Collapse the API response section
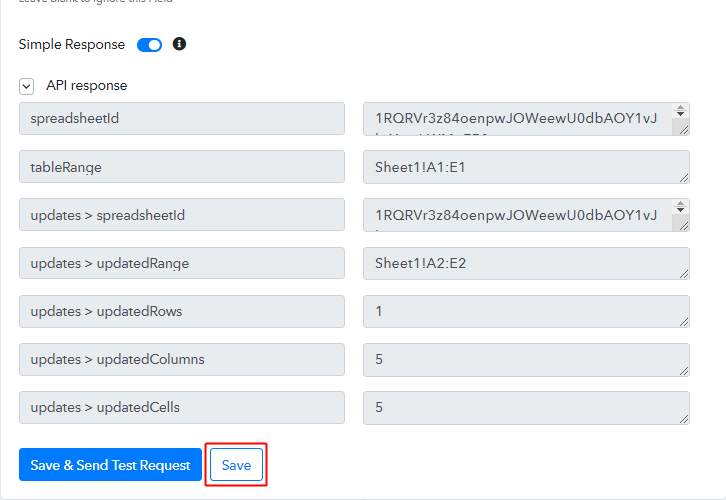The width and height of the screenshot is (726, 500). pos(26,86)
